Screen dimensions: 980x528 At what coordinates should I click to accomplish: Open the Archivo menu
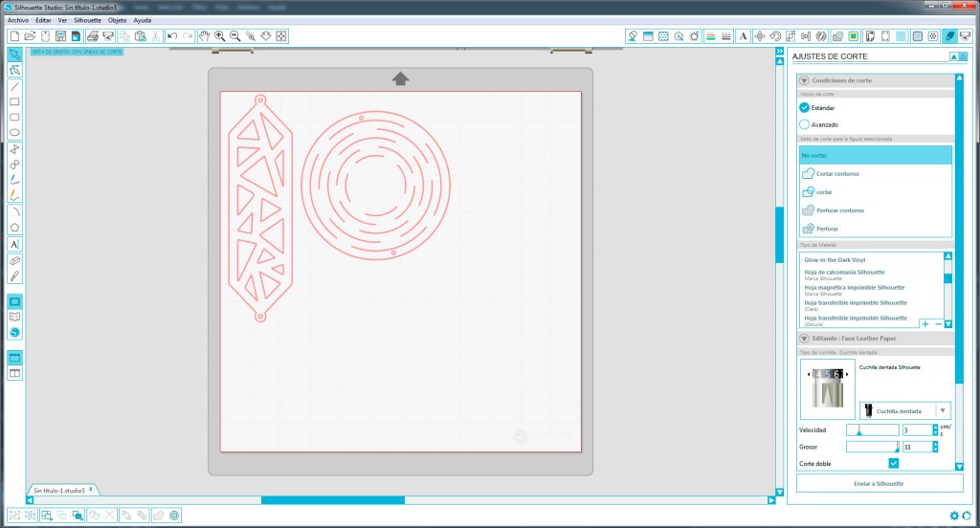pos(18,21)
